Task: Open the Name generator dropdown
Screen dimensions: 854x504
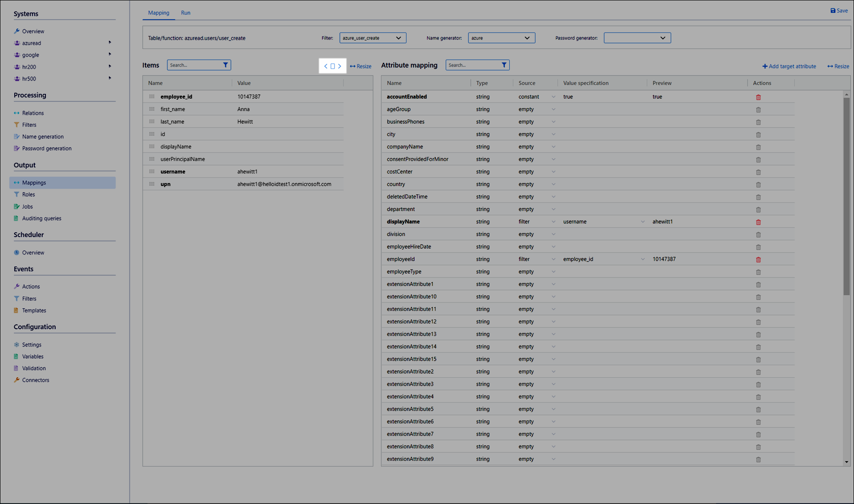Action: [501, 38]
